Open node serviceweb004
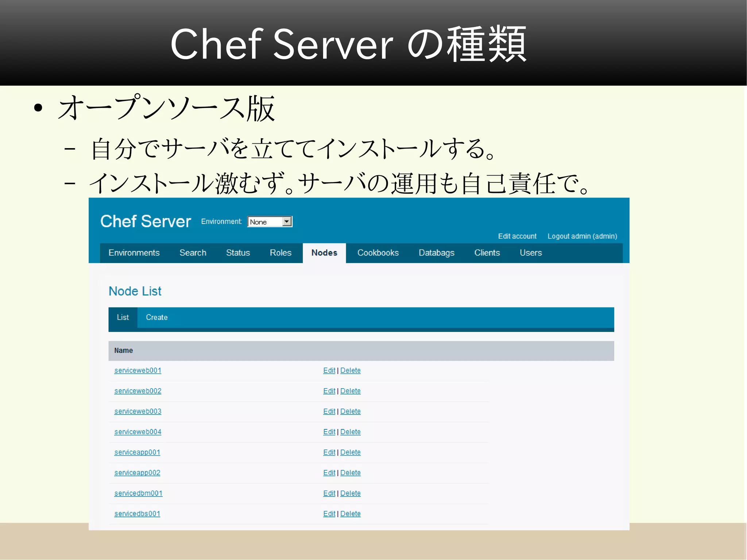Screen dimensions: 747x560 point(138,432)
